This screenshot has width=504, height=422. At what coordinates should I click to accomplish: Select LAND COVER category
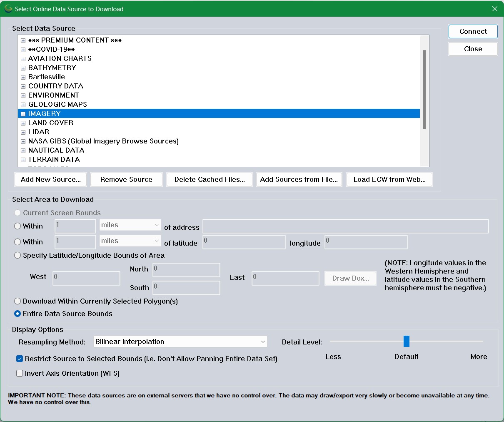51,123
